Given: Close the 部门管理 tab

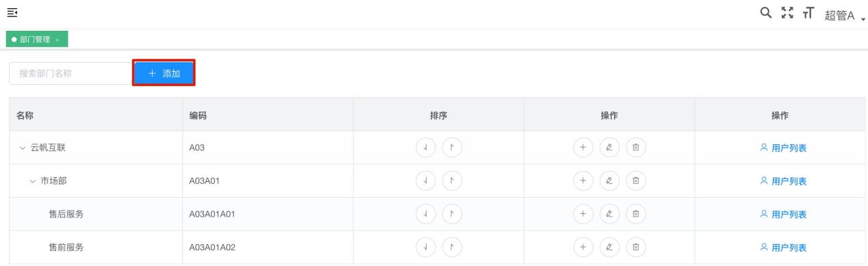Looking at the screenshot, I should click(58, 40).
